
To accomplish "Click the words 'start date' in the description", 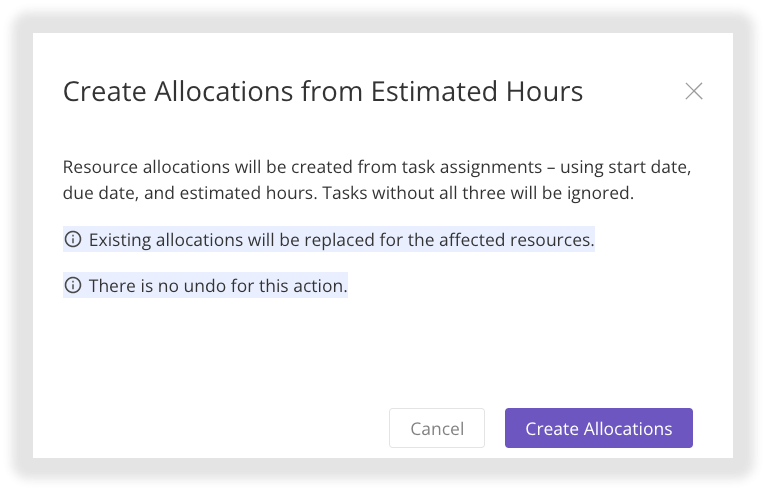I will (x=649, y=168).
